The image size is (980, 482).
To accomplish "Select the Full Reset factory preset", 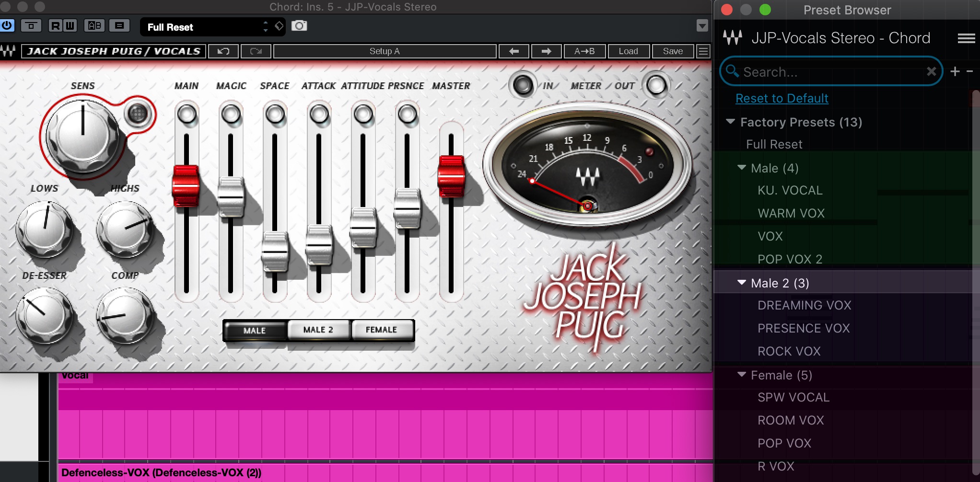I will (774, 144).
